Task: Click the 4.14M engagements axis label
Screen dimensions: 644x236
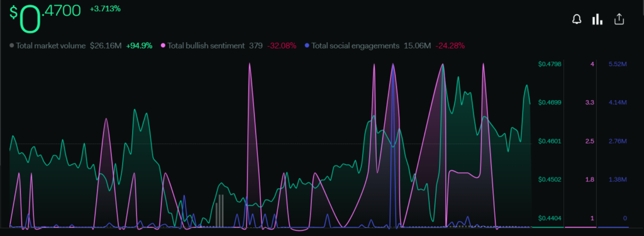Action: (618, 103)
